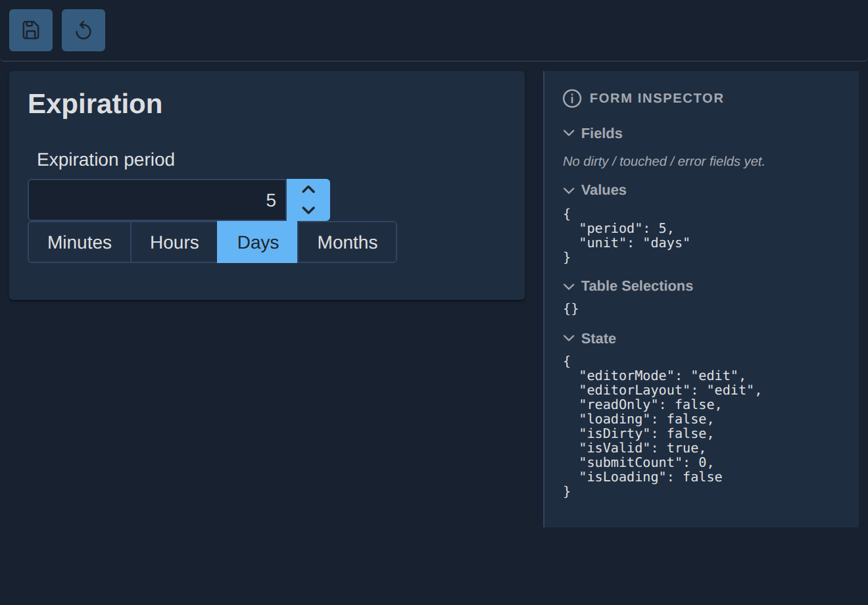
Task: Collapse the State section chevron
Action: [x=569, y=339]
